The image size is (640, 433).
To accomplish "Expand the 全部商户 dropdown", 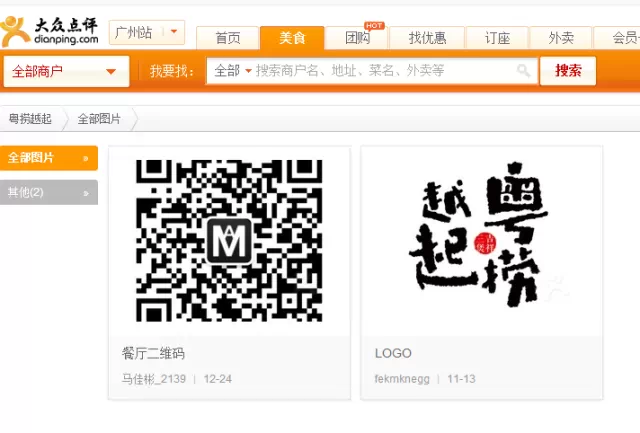I will [x=66, y=71].
